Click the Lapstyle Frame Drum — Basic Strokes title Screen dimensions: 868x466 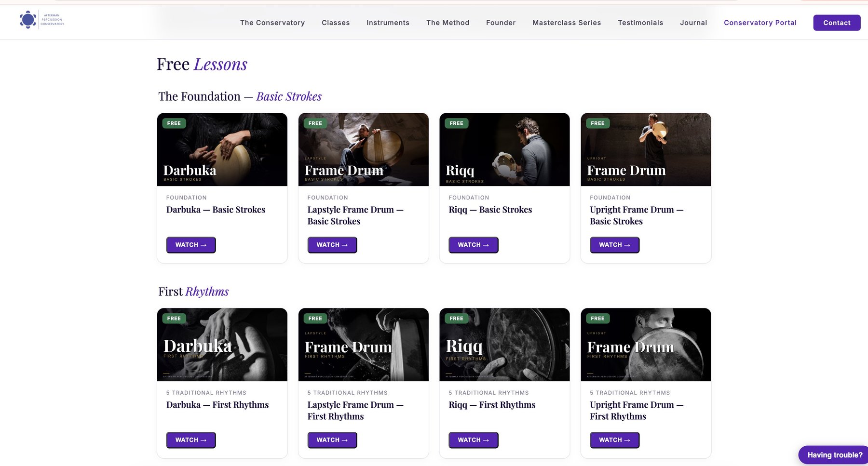pos(355,215)
